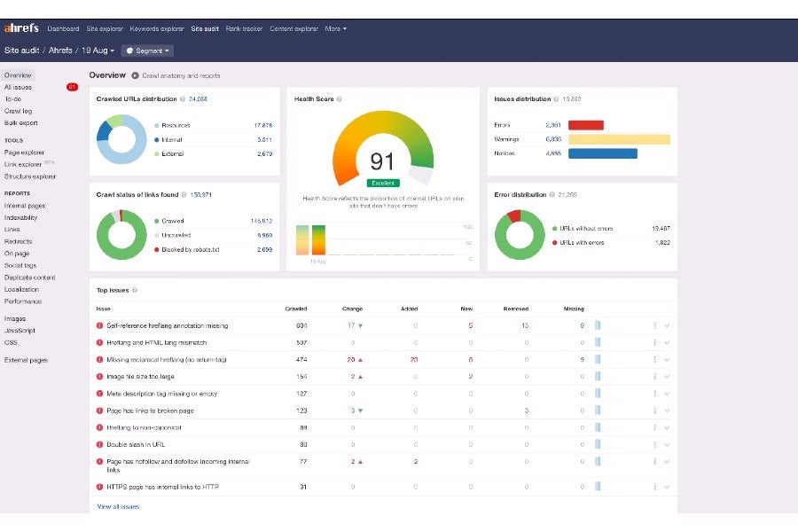Open three-dot menu for Missing reciprocal hreflang row
The width and height of the screenshot is (798, 532).
pyautogui.click(x=654, y=359)
